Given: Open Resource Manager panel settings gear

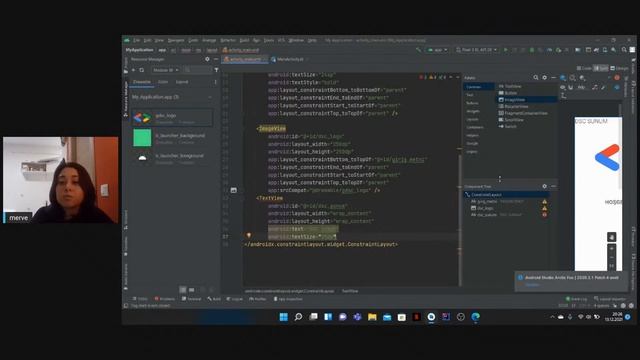Looking at the screenshot, I should point(207,59).
